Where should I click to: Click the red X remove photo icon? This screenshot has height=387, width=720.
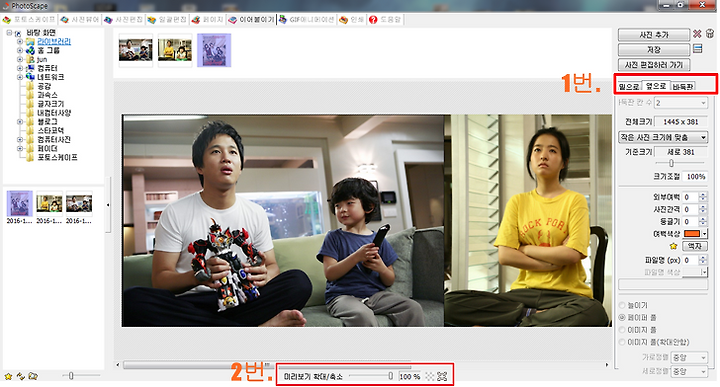697,34
